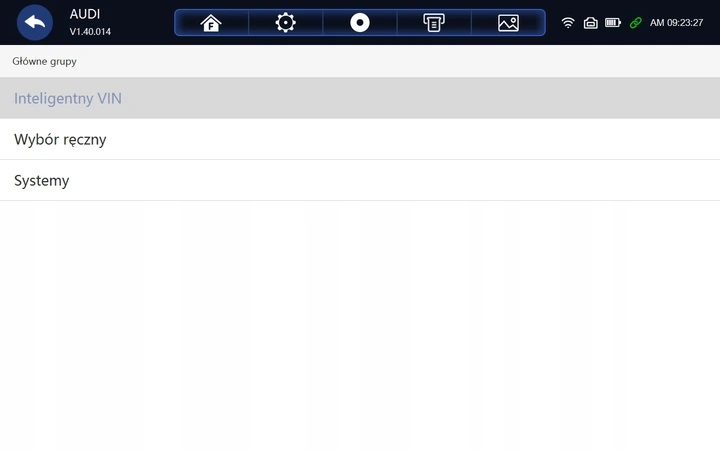Click the VCI device connection icon

point(591,22)
